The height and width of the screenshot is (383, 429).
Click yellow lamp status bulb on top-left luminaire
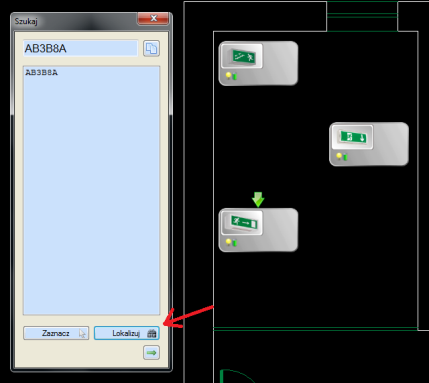tap(229, 75)
